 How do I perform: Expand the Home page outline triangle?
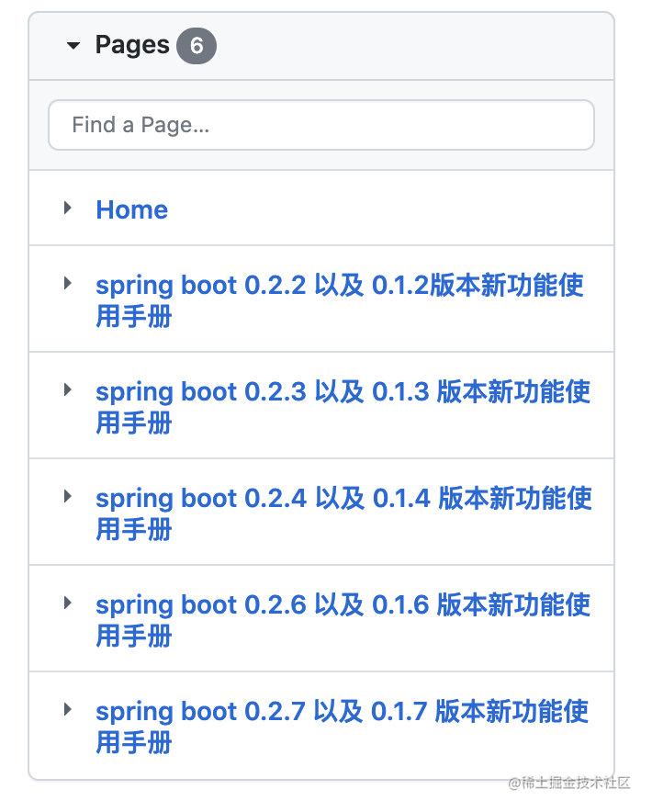[67, 209]
